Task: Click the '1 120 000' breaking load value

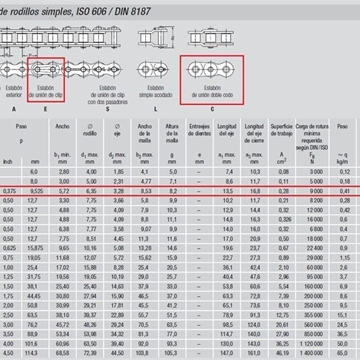Action: (x=312, y=344)
